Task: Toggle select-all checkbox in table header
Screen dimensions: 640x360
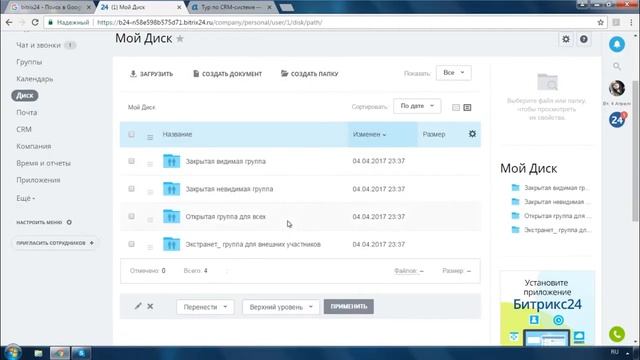Action: click(x=131, y=134)
